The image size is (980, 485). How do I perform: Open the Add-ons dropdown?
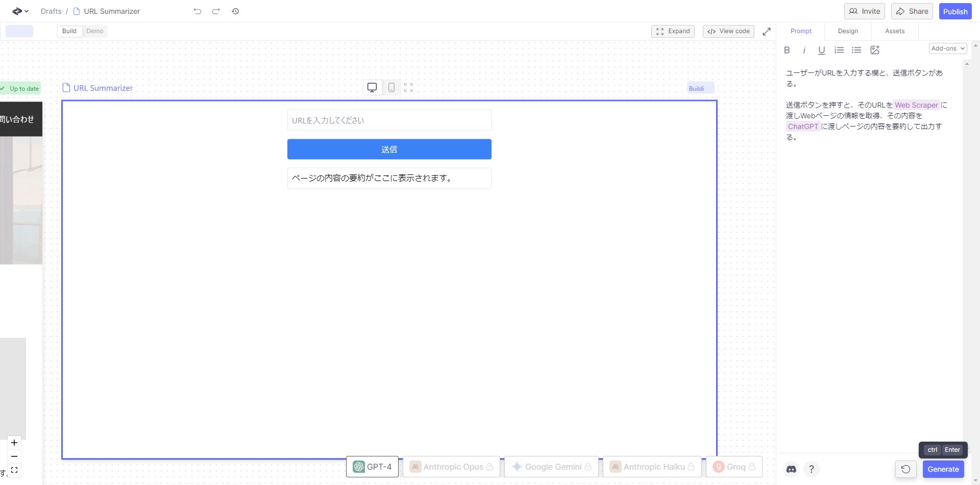[947, 48]
